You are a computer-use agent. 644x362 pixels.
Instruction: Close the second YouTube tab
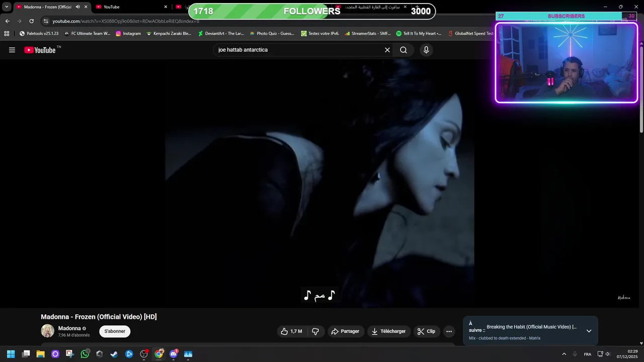[166, 7]
